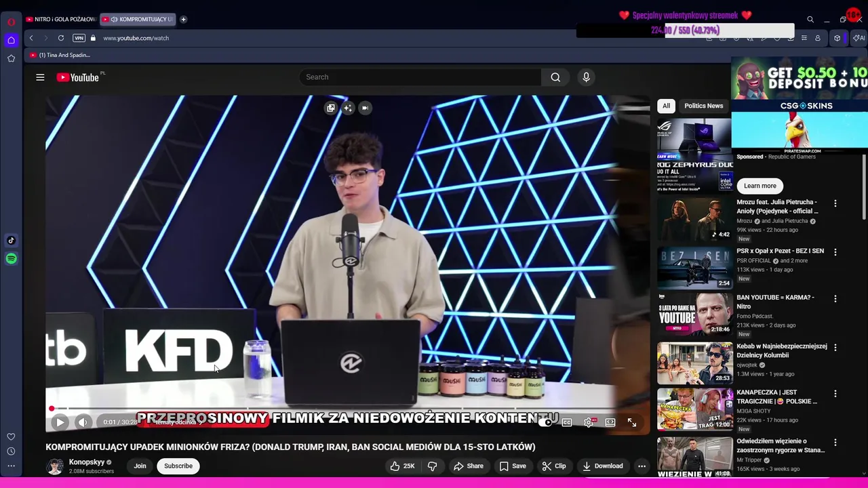Image resolution: width=868 pixels, height=488 pixels.
Task: Start voice search with microphone icon
Action: pos(587,77)
